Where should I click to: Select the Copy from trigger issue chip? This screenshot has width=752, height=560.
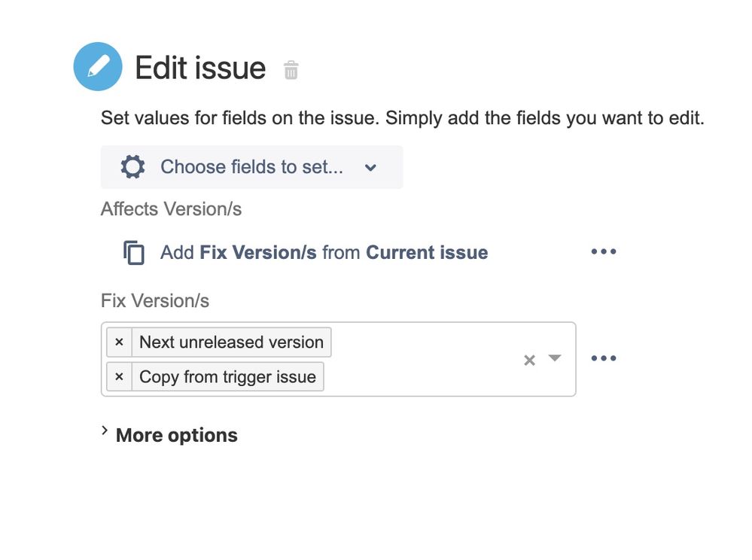(228, 377)
